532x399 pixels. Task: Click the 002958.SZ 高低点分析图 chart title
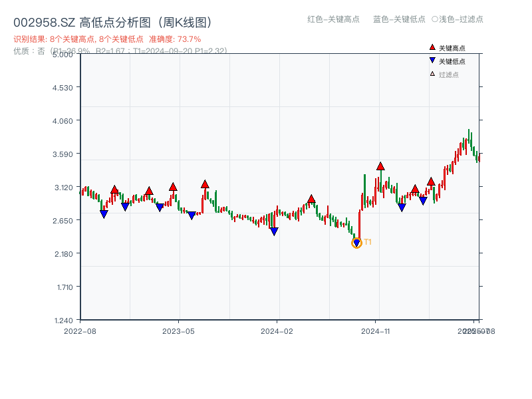[x=112, y=23]
